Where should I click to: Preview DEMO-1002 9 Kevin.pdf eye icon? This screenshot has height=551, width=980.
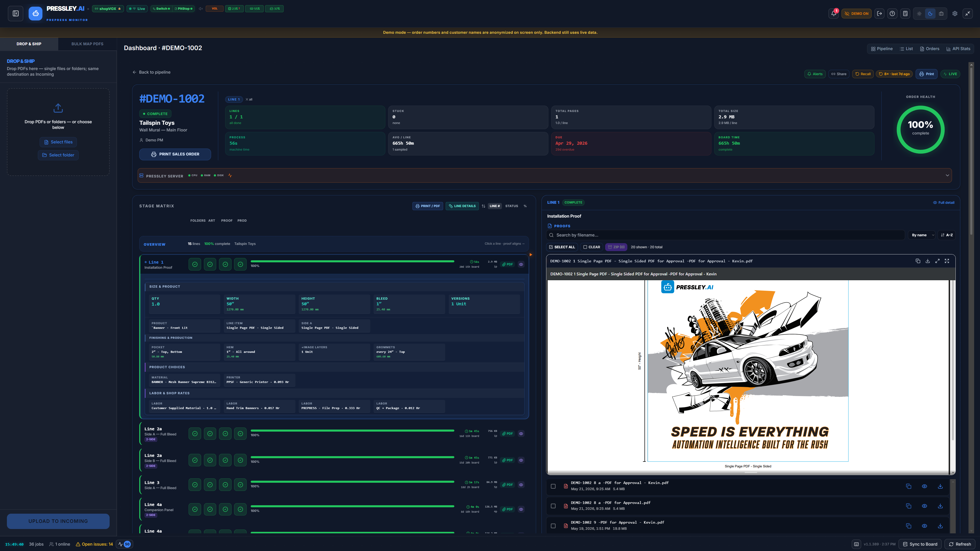point(924,525)
